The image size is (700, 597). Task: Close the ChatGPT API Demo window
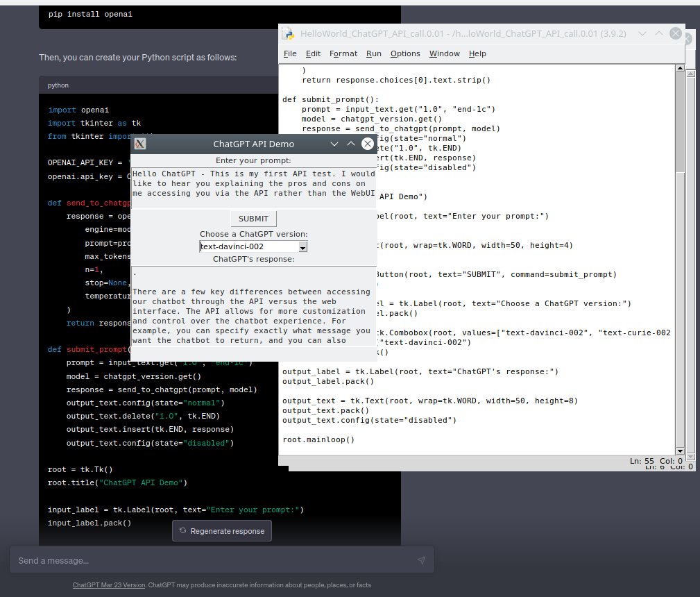click(368, 144)
